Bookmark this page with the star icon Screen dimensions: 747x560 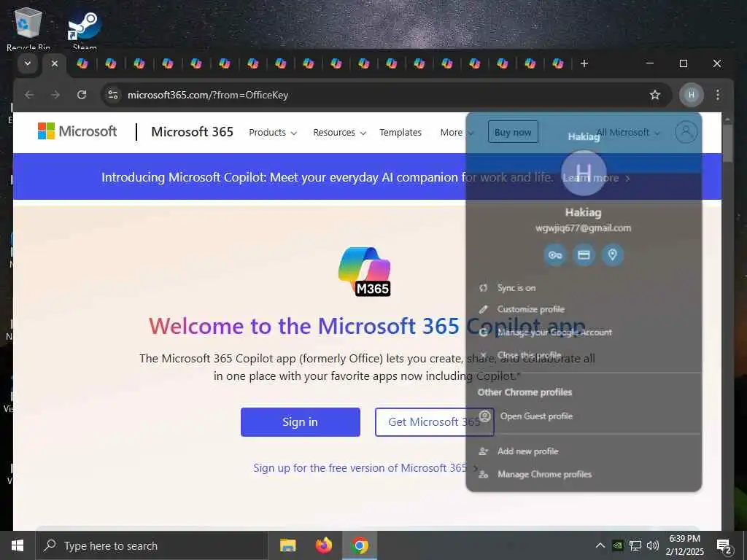pyautogui.click(x=655, y=95)
